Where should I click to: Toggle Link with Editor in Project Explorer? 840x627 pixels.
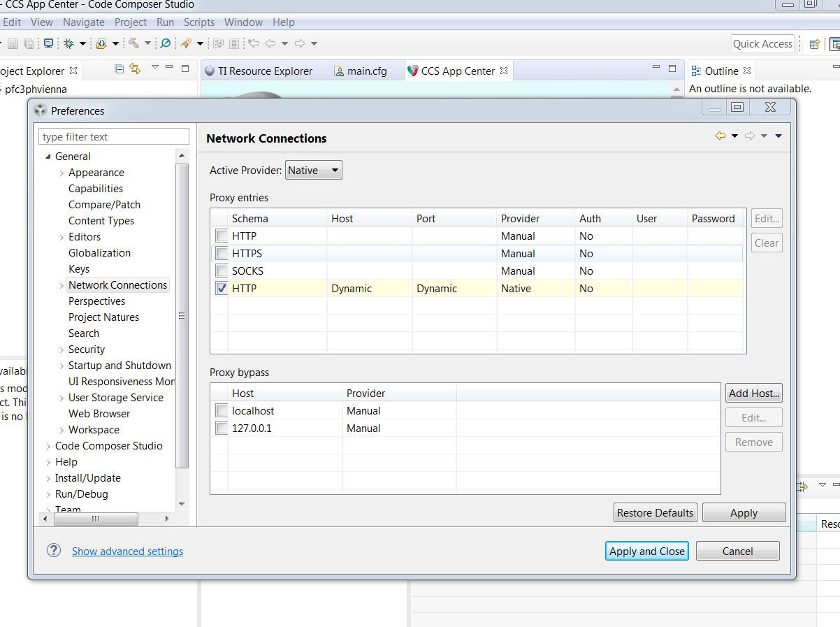pos(135,69)
